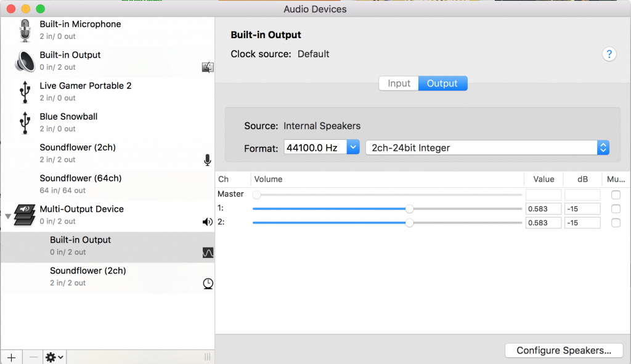Click the Built-in Output speaker icon
The width and height of the screenshot is (631, 364).
coord(25,62)
